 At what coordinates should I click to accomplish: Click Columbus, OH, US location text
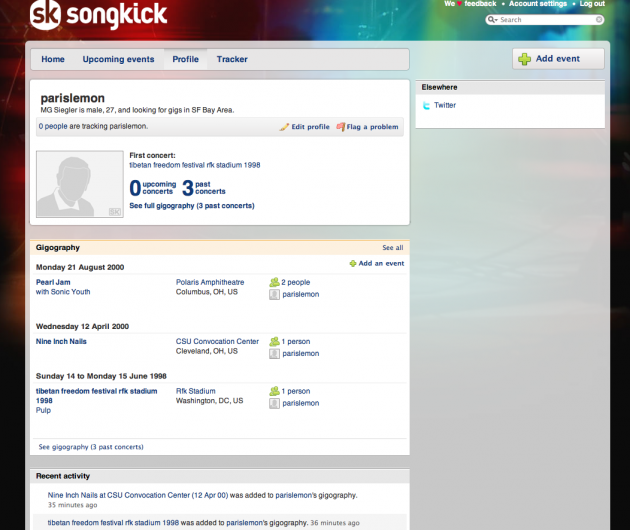[x=207, y=292]
